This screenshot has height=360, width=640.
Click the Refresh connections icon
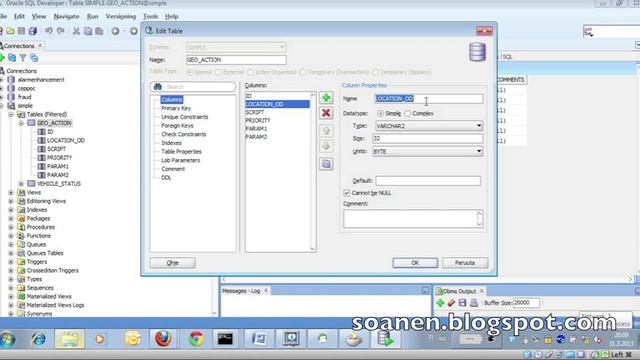(x=12, y=58)
